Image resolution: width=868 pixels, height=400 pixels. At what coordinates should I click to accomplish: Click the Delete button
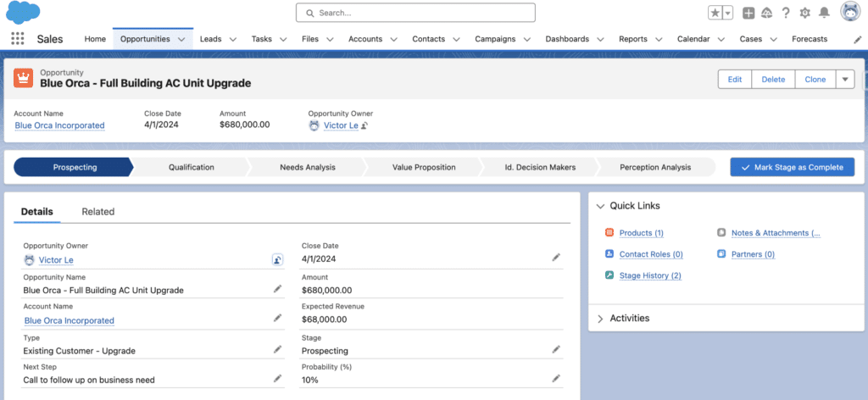tap(773, 79)
